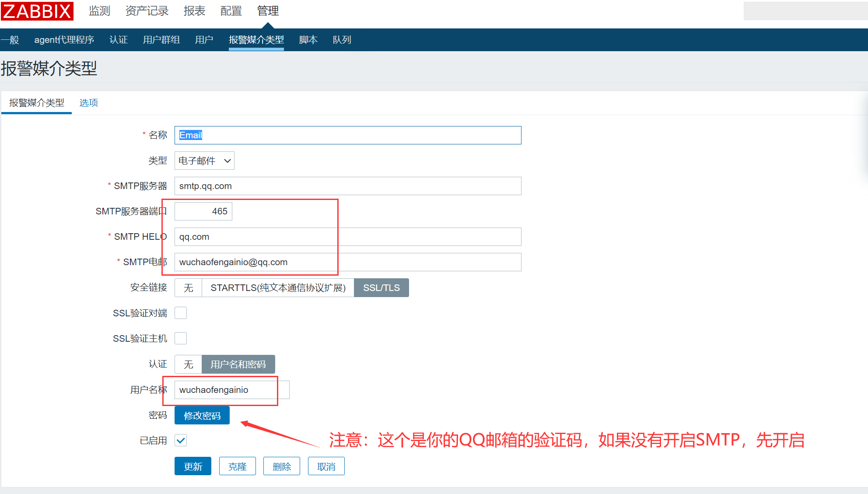The width and height of the screenshot is (868, 494).
Task: Select 无 for 安全链接
Action: pos(189,288)
